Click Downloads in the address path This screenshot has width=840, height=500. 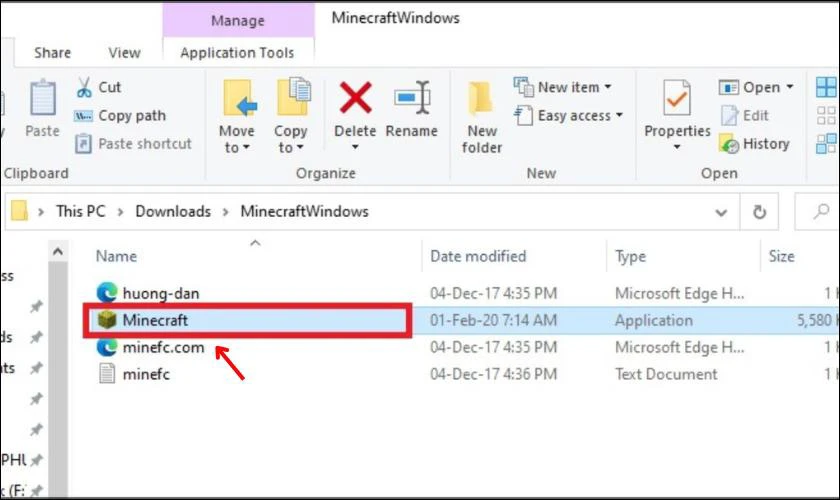coord(173,211)
